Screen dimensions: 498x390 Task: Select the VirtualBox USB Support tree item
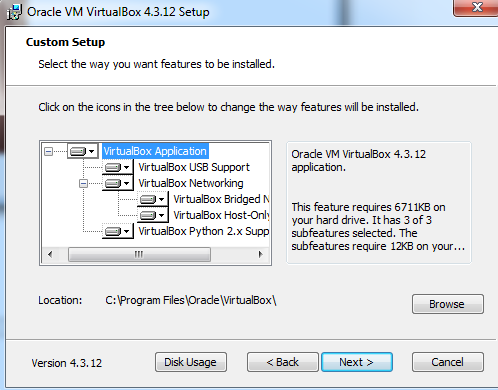tap(194, 167)
